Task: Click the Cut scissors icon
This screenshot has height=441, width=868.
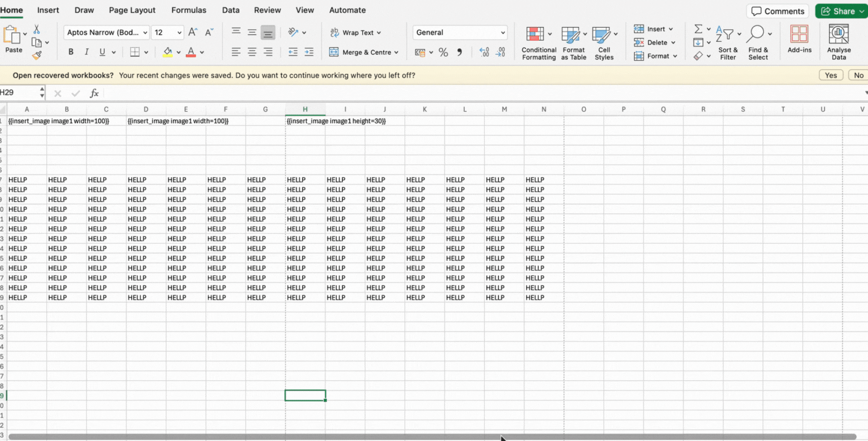Action: pos(37,30)
